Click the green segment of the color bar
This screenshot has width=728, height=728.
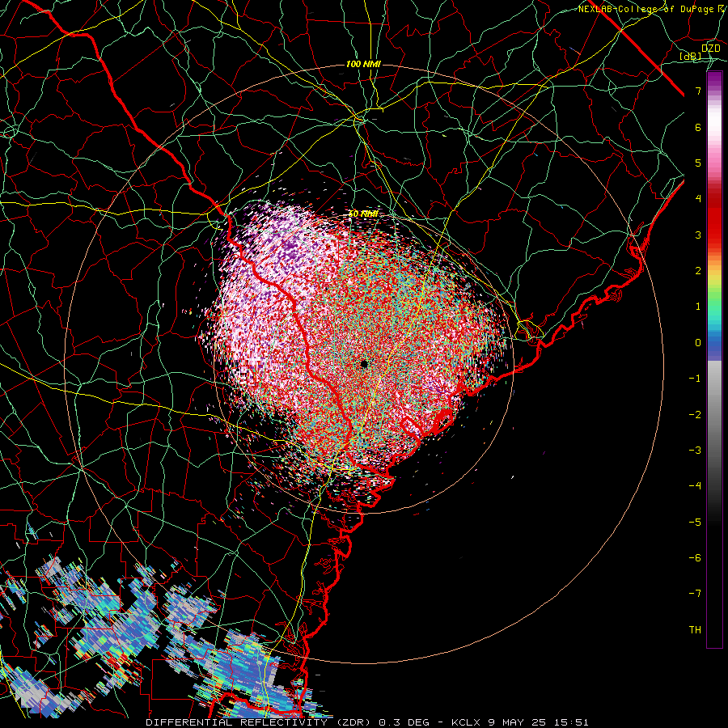coord(714,299)
